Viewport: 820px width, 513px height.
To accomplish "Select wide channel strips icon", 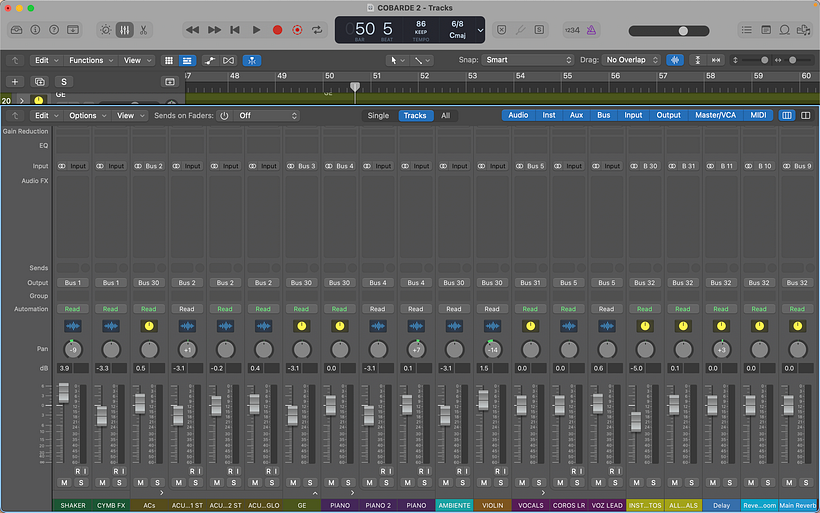I will pos(805,116).
